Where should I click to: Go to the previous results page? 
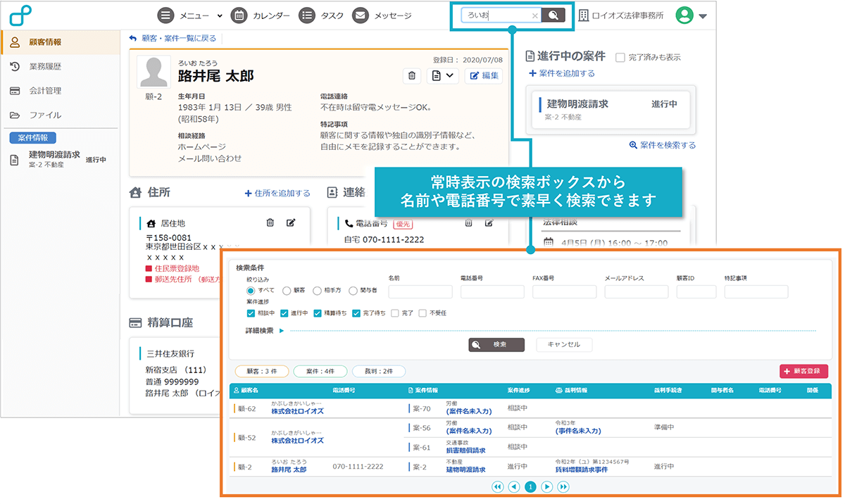(514, 486)
